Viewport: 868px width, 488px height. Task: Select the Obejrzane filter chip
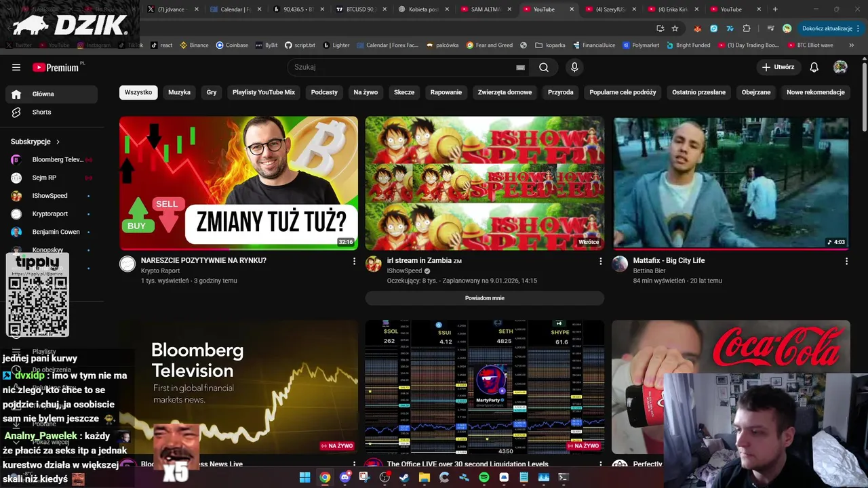pyautogui.click(x=756, y=92)
